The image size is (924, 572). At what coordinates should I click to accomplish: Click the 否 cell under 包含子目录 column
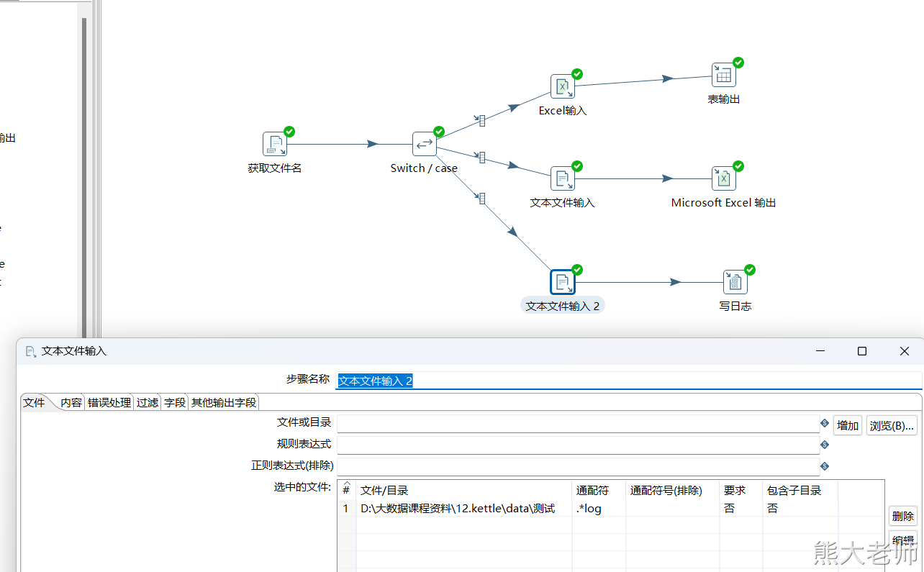pos(800,509)
